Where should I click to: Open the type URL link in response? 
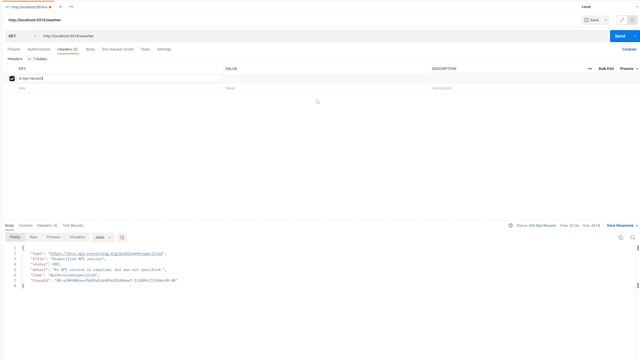pyautogui.click(x=107, y=254)
